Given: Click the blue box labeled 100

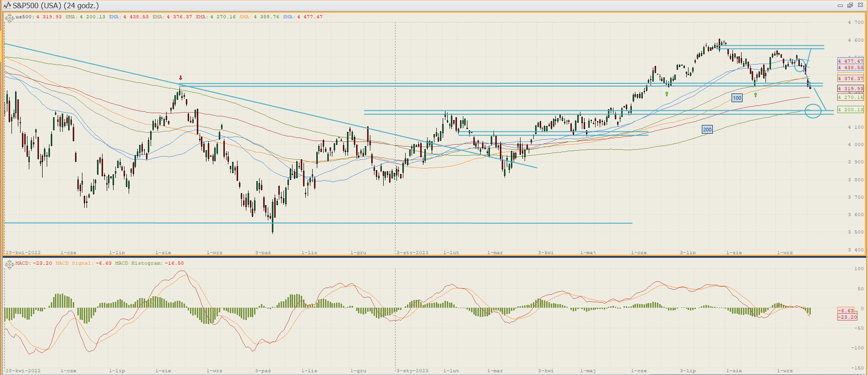Looking at the screenshot, I should [x=737, y=98].
